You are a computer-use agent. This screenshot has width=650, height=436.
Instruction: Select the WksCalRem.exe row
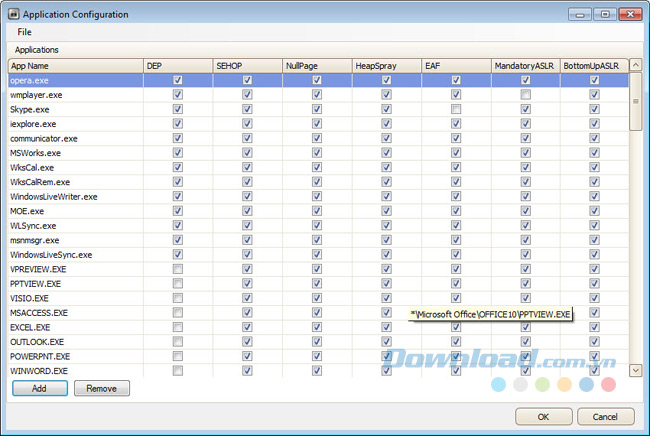pyautogui.click(x=318, y=182)
